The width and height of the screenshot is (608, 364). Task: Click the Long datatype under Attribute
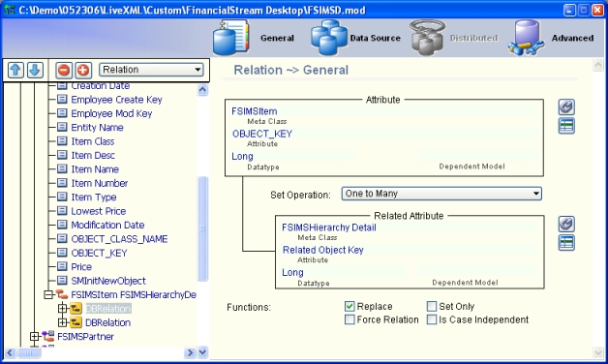(x=292, y=156)
